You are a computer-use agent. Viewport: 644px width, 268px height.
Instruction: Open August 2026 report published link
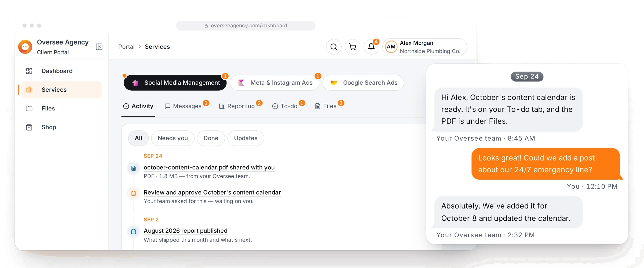click(x=185, y=231)
